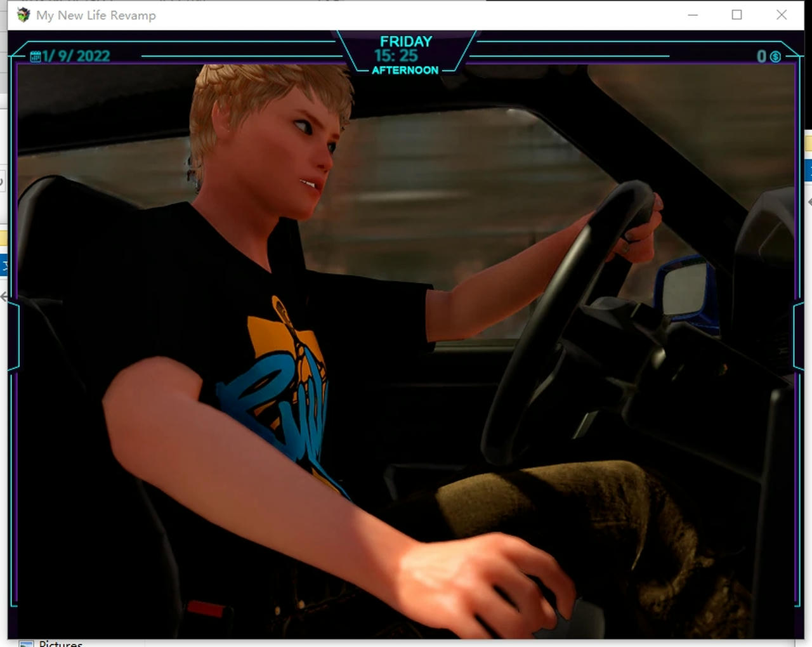Click the AFTERNOON time-of-day label

pos(405,70)
